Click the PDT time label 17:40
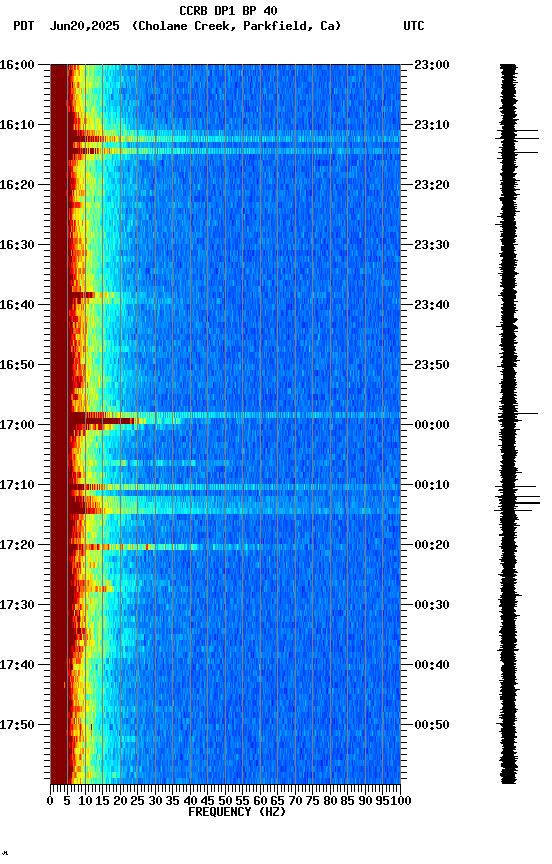Image resolution: width=552 pixels, height=864 pixels. coord(17,665)
